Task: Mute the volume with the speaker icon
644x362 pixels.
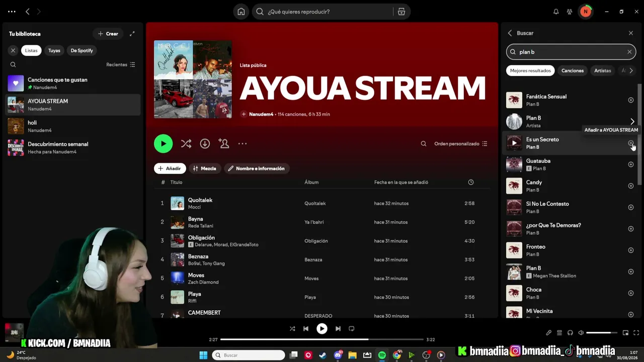Action: (x=581, y=333)
